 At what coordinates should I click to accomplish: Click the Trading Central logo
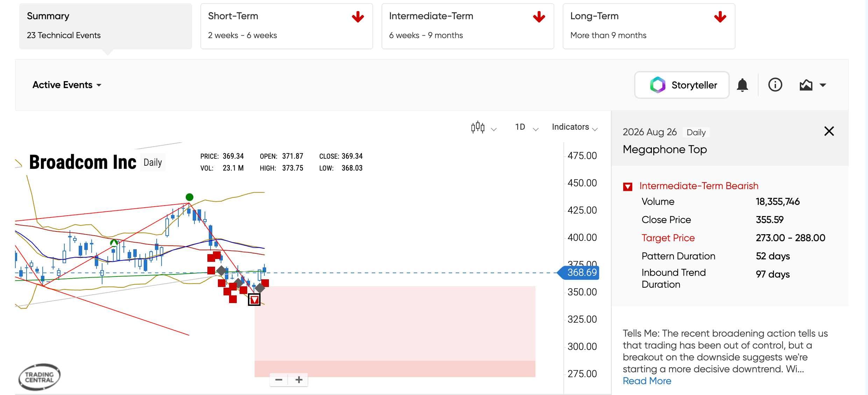pos(40,377)
